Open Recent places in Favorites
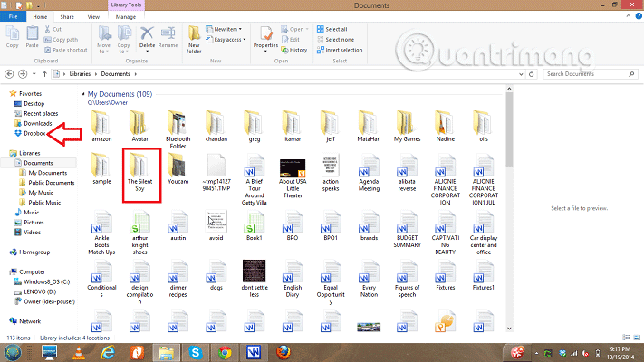 click(x=36, y=113)
